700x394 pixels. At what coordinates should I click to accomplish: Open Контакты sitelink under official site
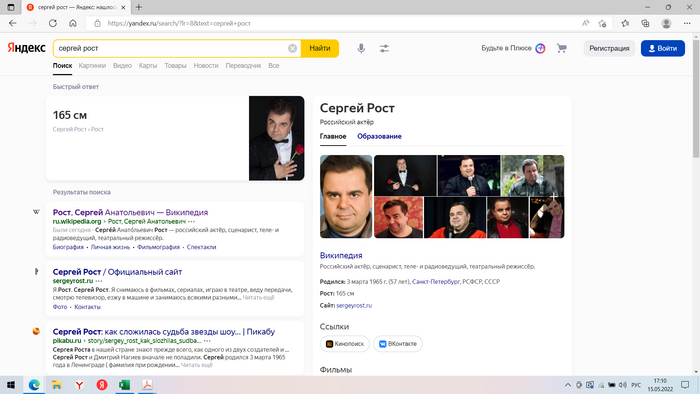pos(88,307)
